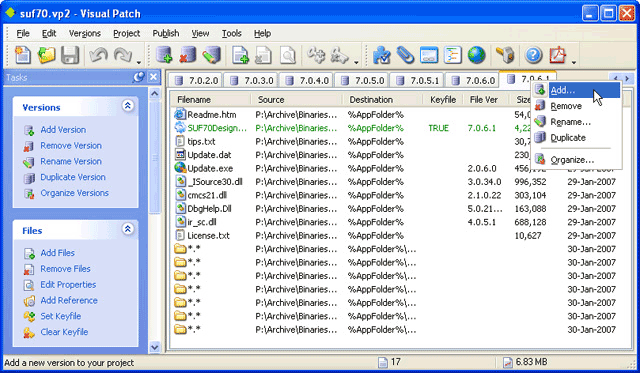Click the Undo arrow in toolbar

[x=98, y=55]
